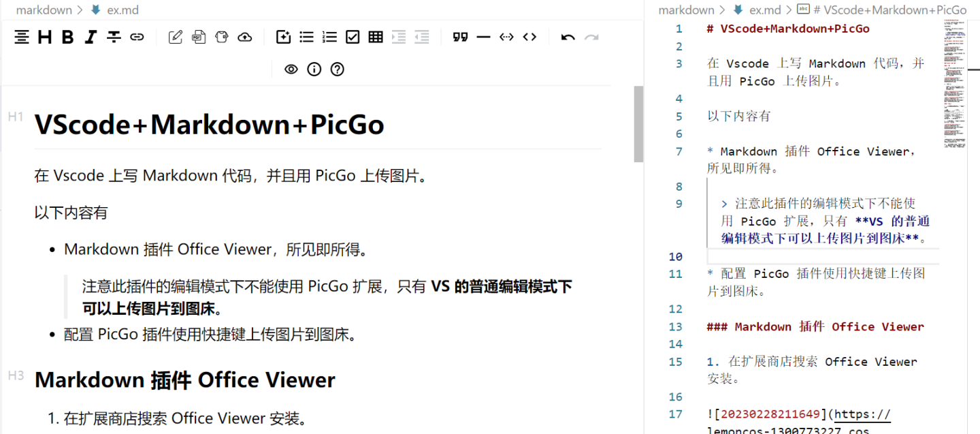The image size is (980, 434).
Task: Insert a task list checkbox
Action: [353, 37]
